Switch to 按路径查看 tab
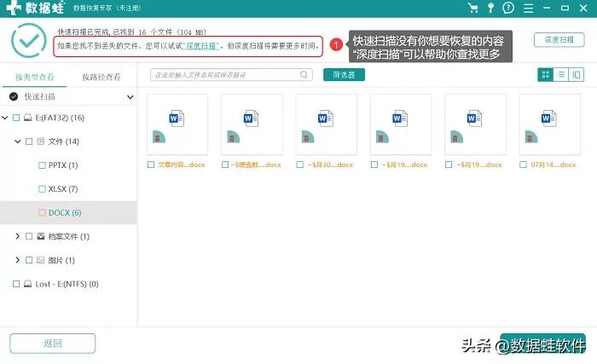The width and height of the screenshot is (597, 364). [101, 77]
